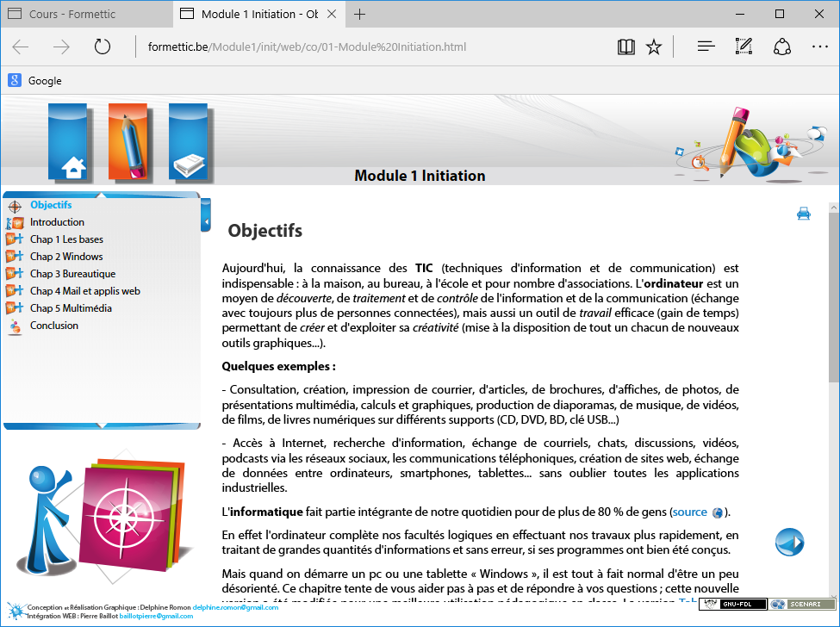Make a web note in Edge
Viewport: 840px width, 627px height.
click(744, 47)
